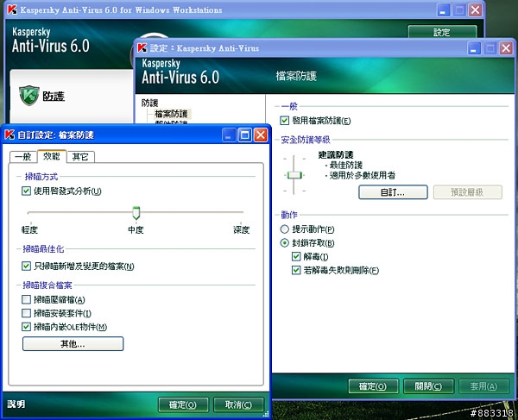The image size is (518, 420).
Task: Click 關閉(C) in 設定 window
Action: coord(428,386)
